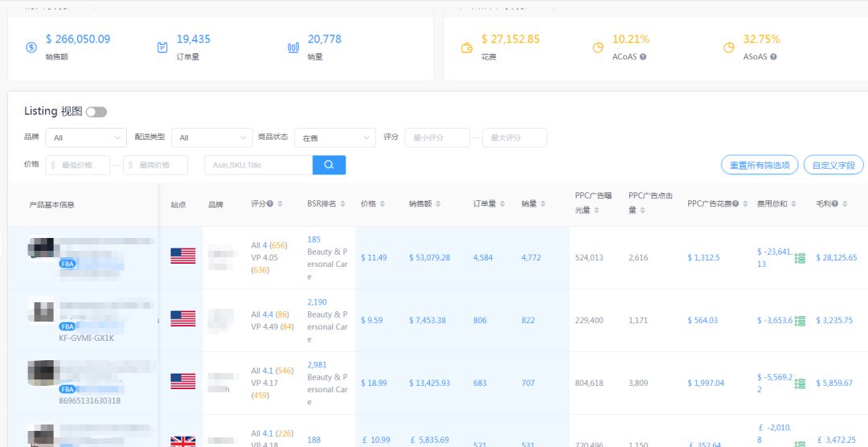Click the 重置所有筛选项 button
Screen dimensions: 868x447
[759, 166]
